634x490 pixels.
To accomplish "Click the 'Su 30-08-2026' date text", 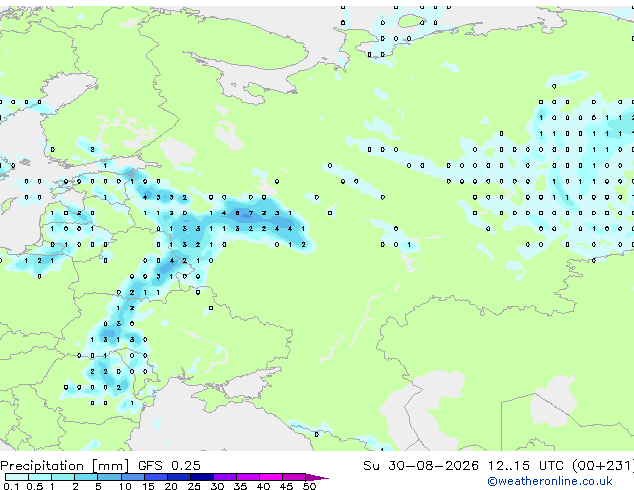I will (421, 466).
